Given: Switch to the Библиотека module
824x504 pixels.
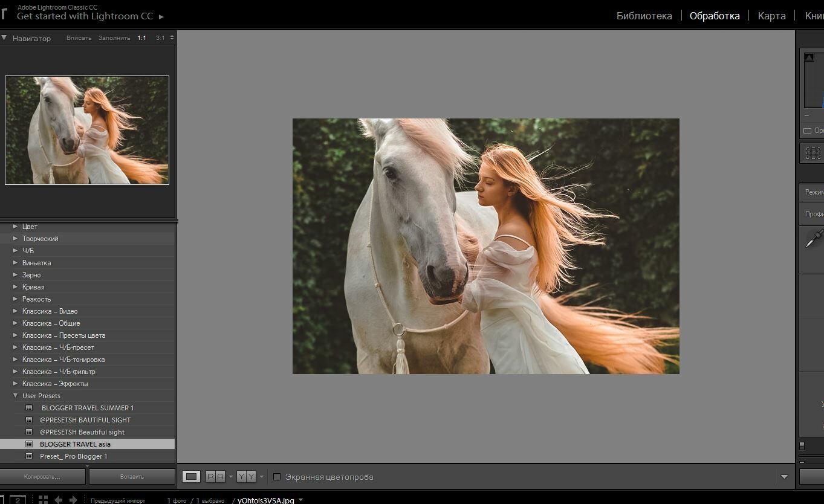Looking at the screenshot, I should (644, 16).
